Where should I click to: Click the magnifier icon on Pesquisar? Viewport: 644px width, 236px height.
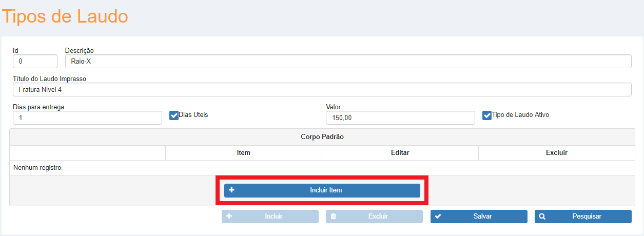542,217
